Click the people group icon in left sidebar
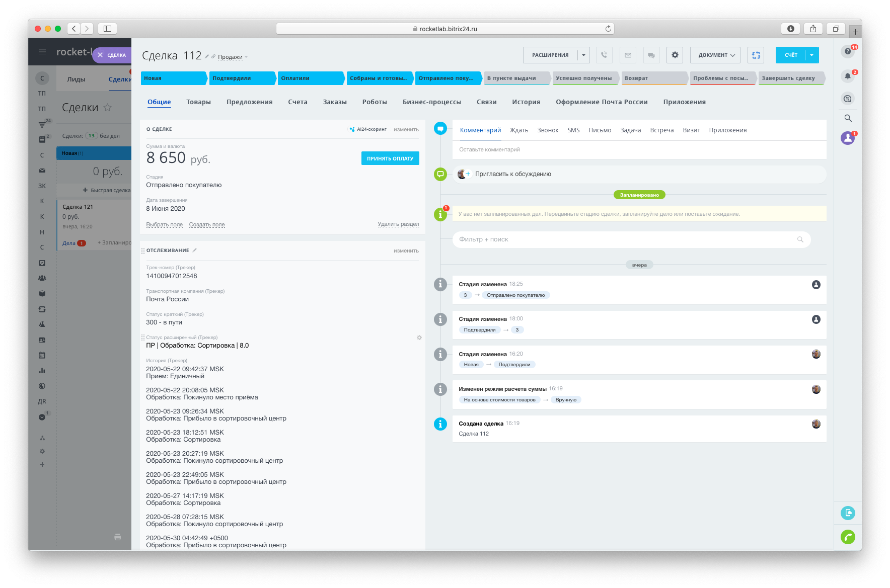890x588 pixels. [42, 278]
